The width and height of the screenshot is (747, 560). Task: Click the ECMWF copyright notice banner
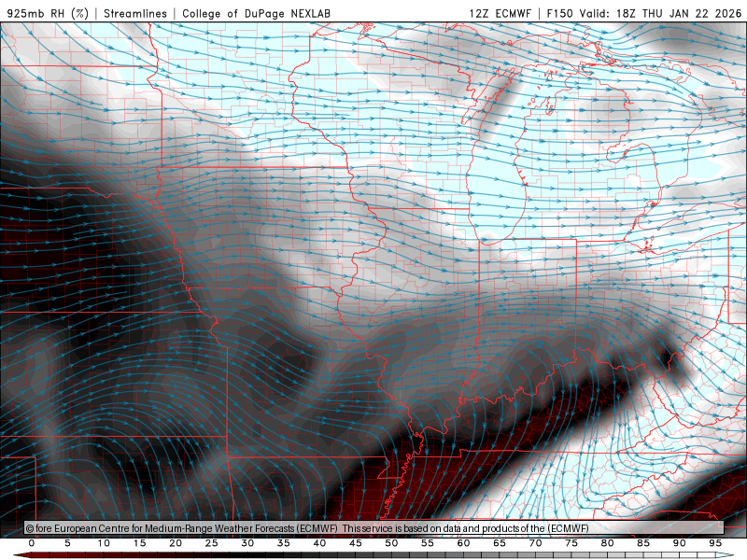[x=374, y=528]
